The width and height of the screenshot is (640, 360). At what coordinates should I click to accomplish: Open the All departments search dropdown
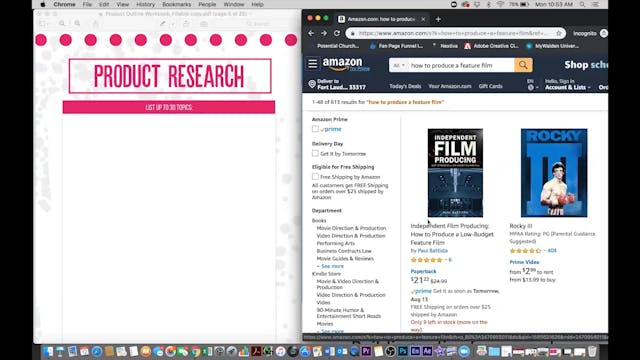click(x=398, y=65)
